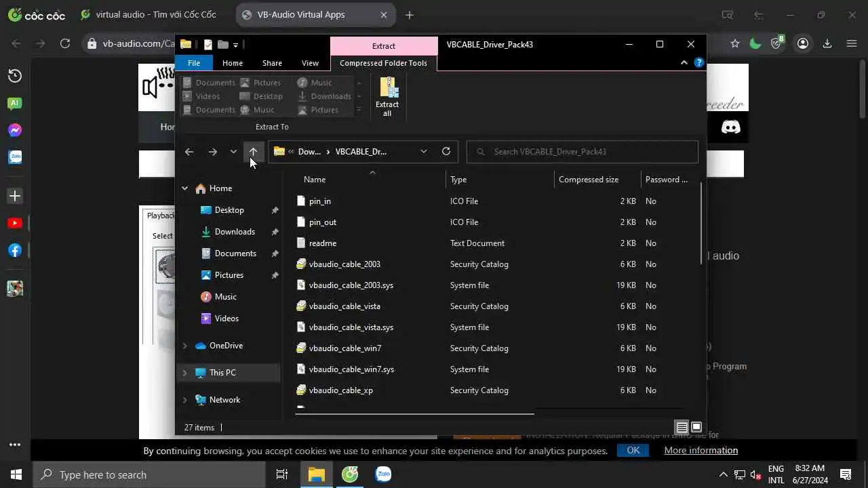Select vbaudio_cable_win7.sys file
Screen dimensions: 868x488
click(x=351, y=369)
